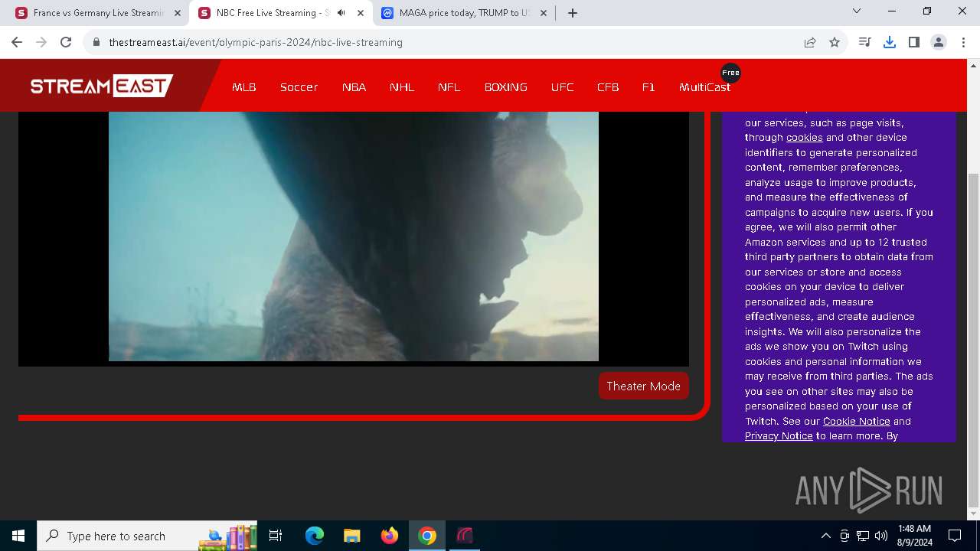
Task: Enable Theater Mode
Action: (644, 386)
